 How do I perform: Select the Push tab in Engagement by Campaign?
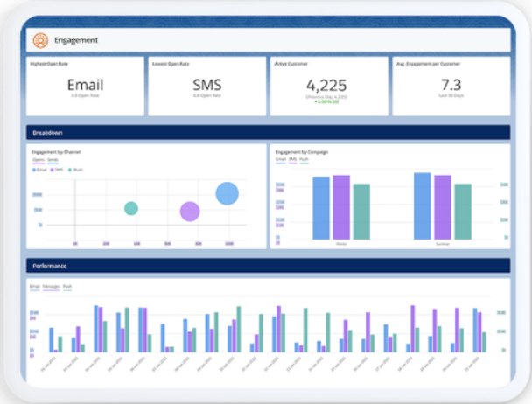(x=304, y=160)
